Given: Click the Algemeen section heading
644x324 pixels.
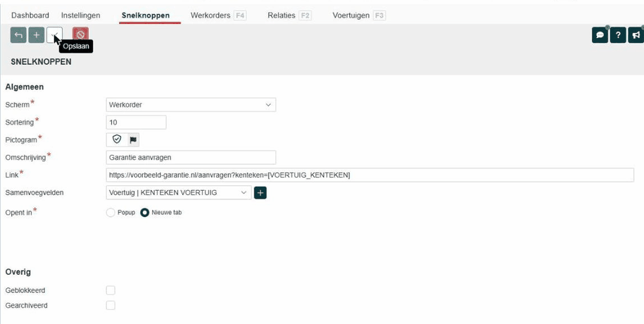Looking at the screenshot, I should tap(25, 87).
